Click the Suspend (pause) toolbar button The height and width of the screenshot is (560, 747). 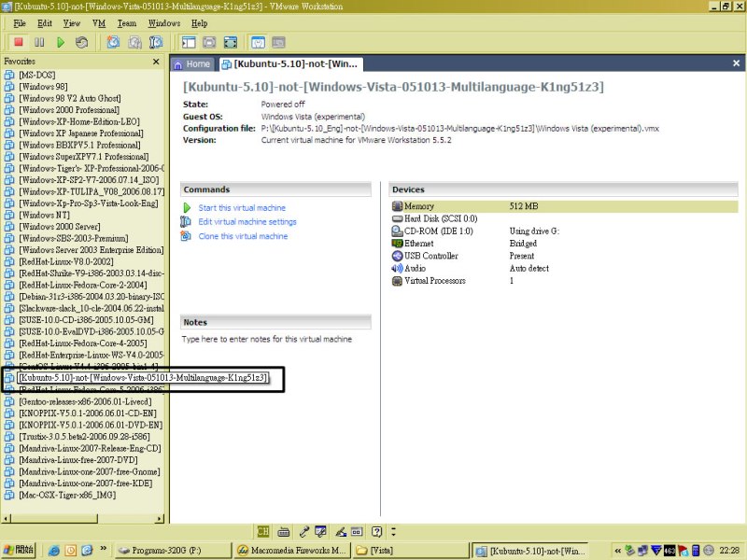tap(39, 42)
